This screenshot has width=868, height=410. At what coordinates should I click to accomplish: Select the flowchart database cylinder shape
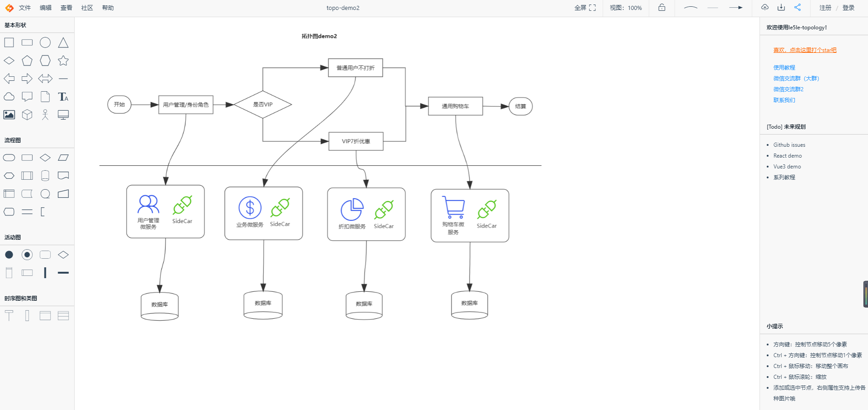[x=45, y=176]
